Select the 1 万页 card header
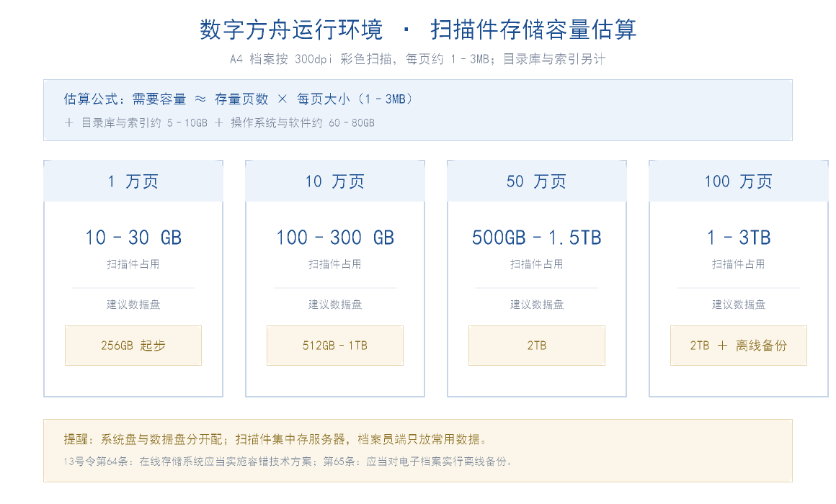 coord(133,181)
